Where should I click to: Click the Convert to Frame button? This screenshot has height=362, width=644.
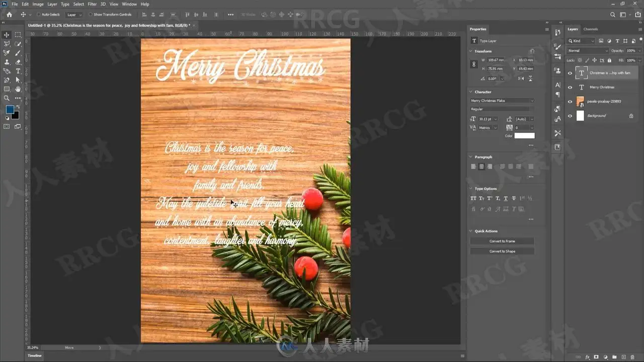[x=502, y=241]
